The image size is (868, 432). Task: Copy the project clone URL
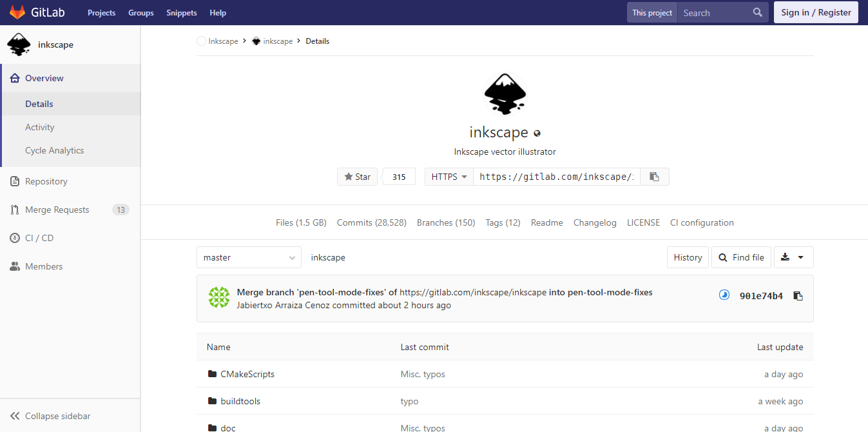tap(654, 177)
